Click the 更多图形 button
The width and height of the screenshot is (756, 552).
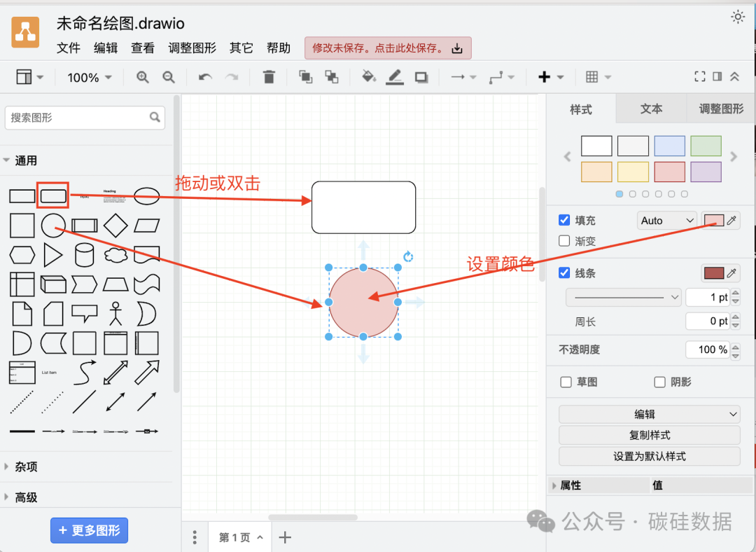(90, 530)
